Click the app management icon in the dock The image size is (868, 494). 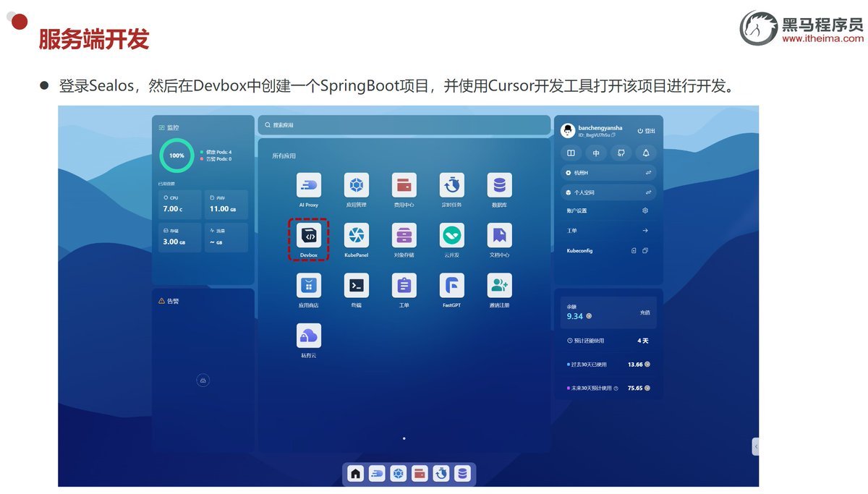pos(399,474)
